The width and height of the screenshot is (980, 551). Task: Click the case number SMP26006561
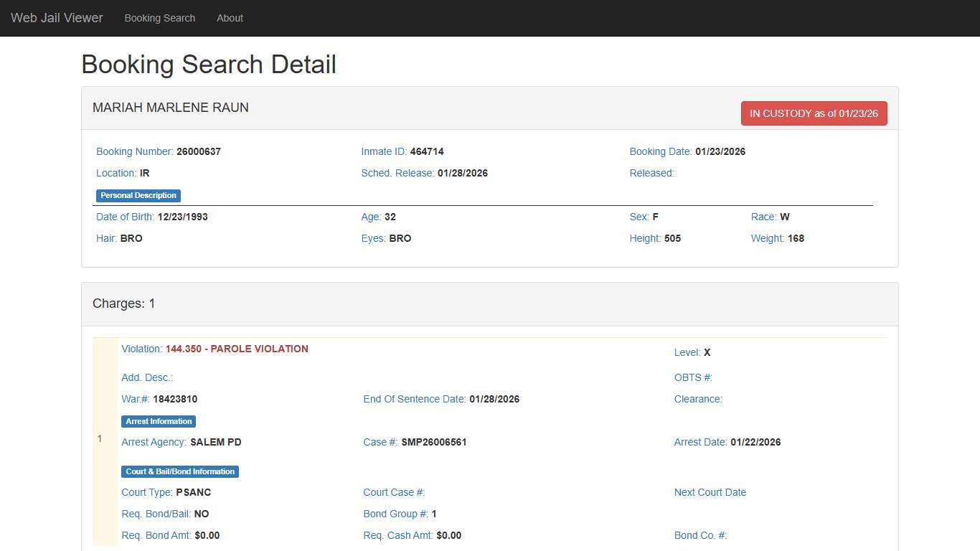[x=434, y=442]
